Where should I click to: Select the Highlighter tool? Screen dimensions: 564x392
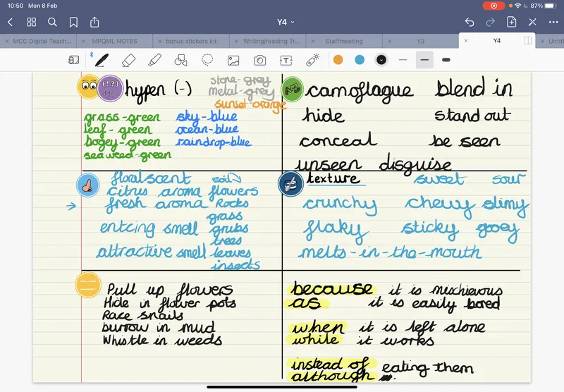(155, 60)
